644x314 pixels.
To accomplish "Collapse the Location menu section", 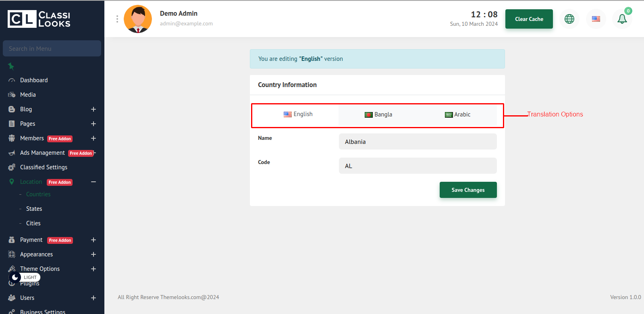I will (x=93, y=182).
